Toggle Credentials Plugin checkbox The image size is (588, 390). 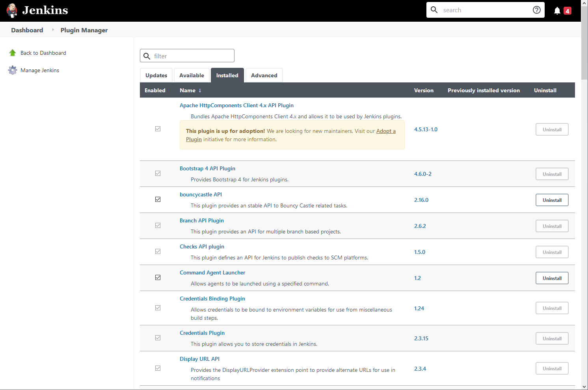[158, 338]
